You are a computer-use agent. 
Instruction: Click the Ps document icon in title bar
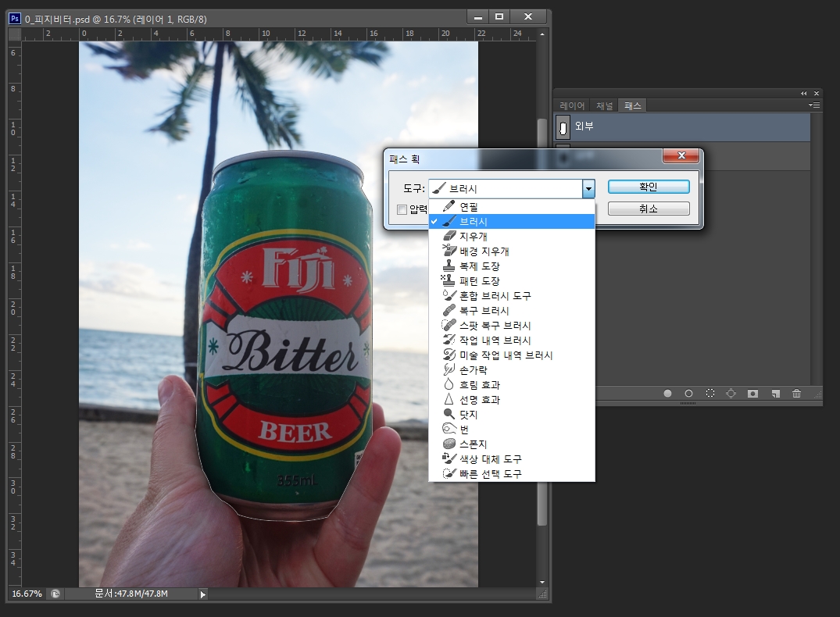coord(15,19)
